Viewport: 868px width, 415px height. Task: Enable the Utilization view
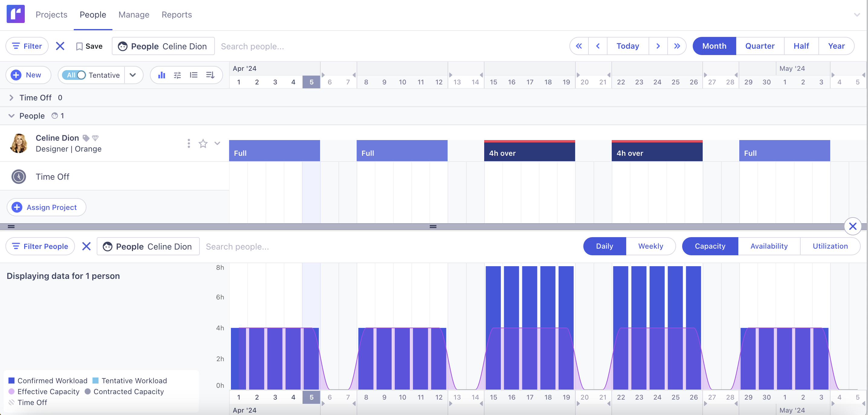click(830, 246)
